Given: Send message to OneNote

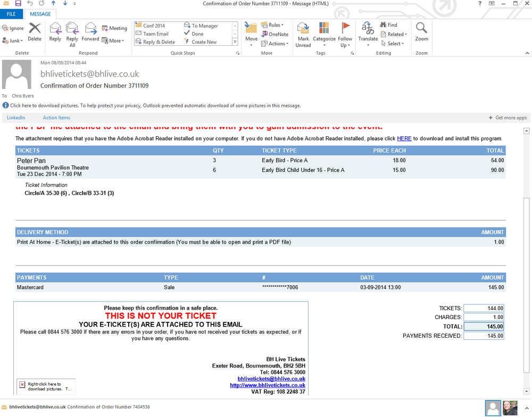Looking at the screenshot, I should (275, 34).
